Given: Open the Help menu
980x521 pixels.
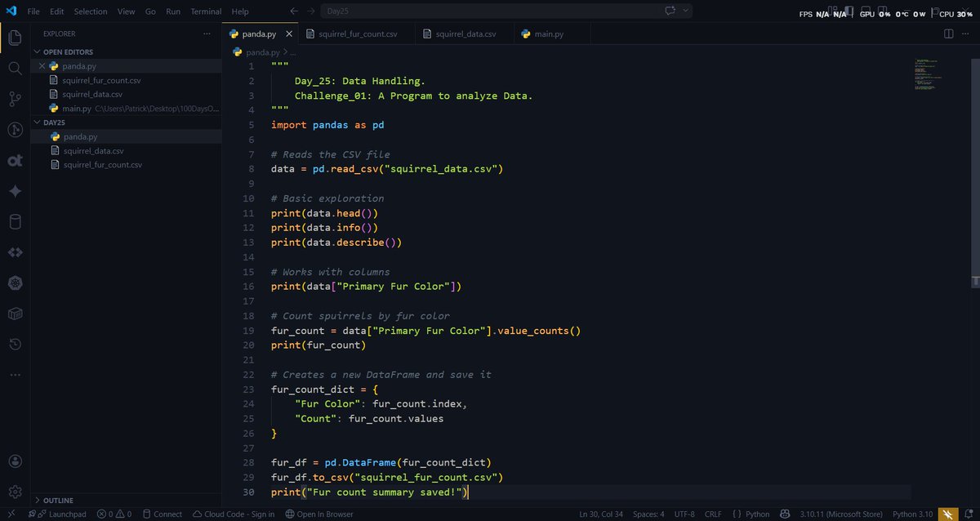Looking at the screenshot, I should pyautogui.click(x=240, y=11).
